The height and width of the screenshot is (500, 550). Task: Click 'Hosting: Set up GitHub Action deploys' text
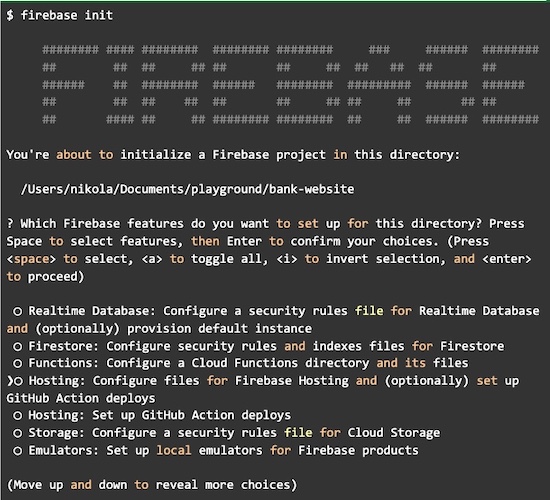point(160,415)
